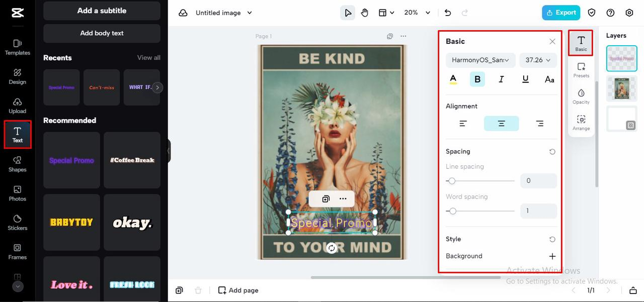Expand more sidebar tools with down arrow
644x302 pixels.
(18, 286)
